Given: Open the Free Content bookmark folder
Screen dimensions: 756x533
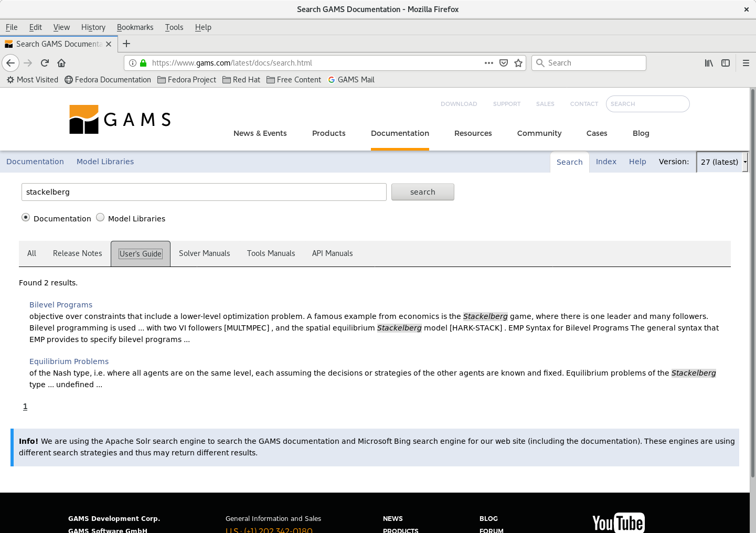Looking at the screenshot, I should pyautogui.click(x=294, y=80).
